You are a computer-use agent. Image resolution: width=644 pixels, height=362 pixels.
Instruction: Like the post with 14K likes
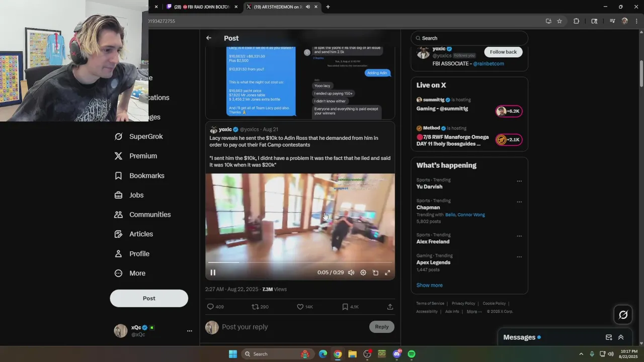pos(300,307)
